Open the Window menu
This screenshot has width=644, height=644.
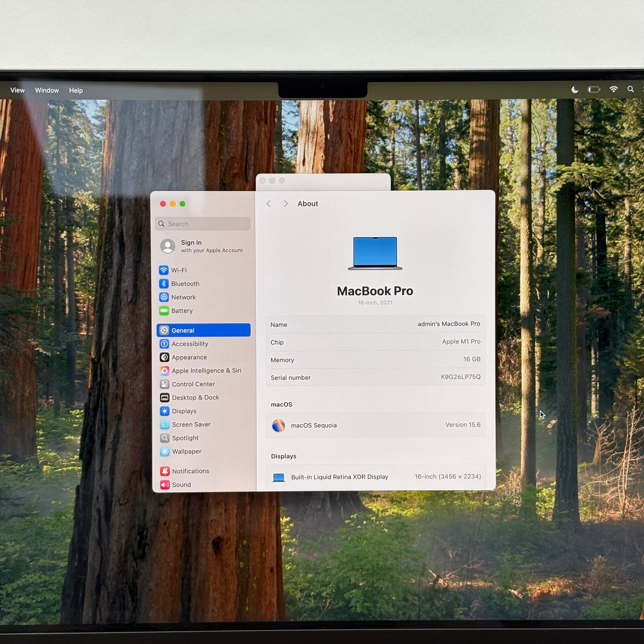(x=47, y=90)
